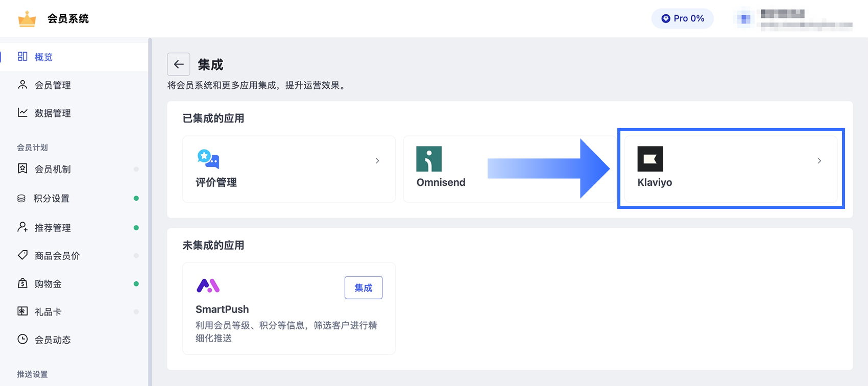Viewport: 868px width, 386px height.
Task: Click the 商品会员价 grey status dot
Action: pos(136,255)
